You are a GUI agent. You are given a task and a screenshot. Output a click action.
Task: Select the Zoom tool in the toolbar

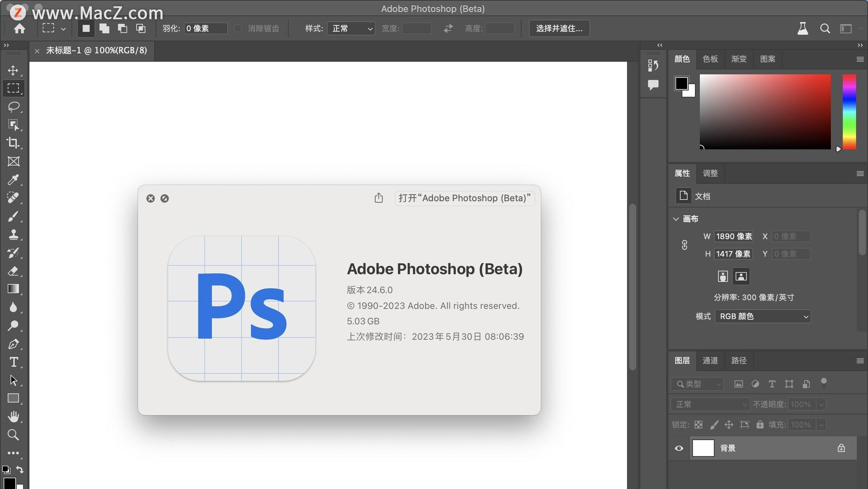coord(13,435)
